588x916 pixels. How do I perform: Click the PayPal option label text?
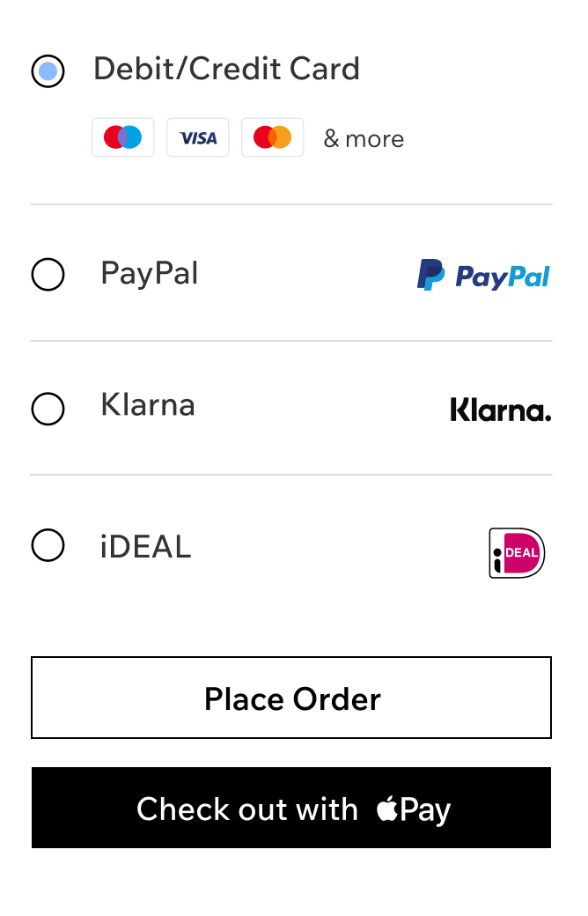[150, 273]
